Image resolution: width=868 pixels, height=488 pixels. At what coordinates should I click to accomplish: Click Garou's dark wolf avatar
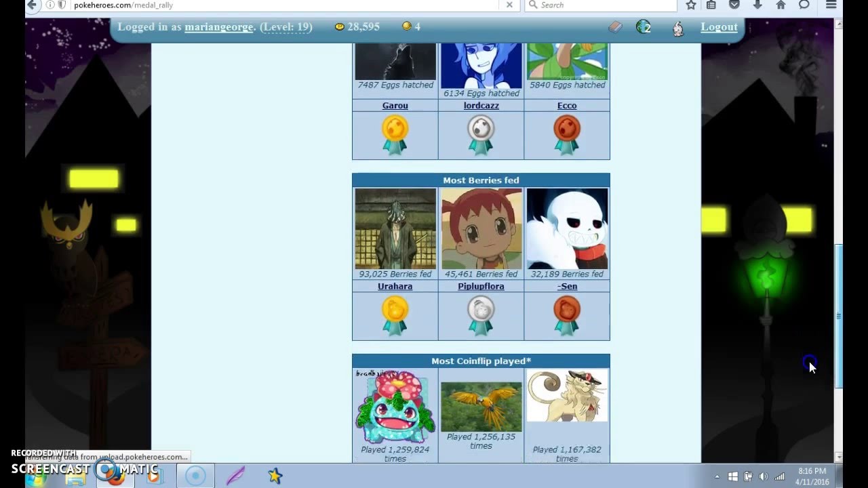[x=395, y=61]
